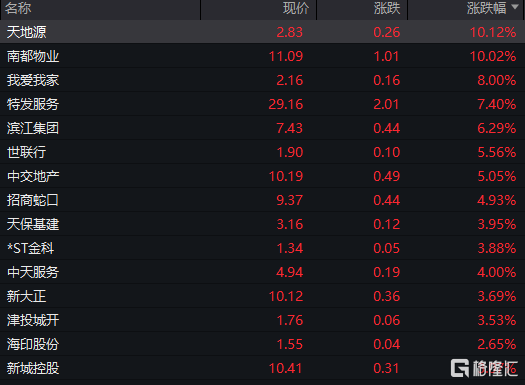Click price 10.19 for 中交地产
This screenshot has height=385, width=525.
tap(286, 176)
